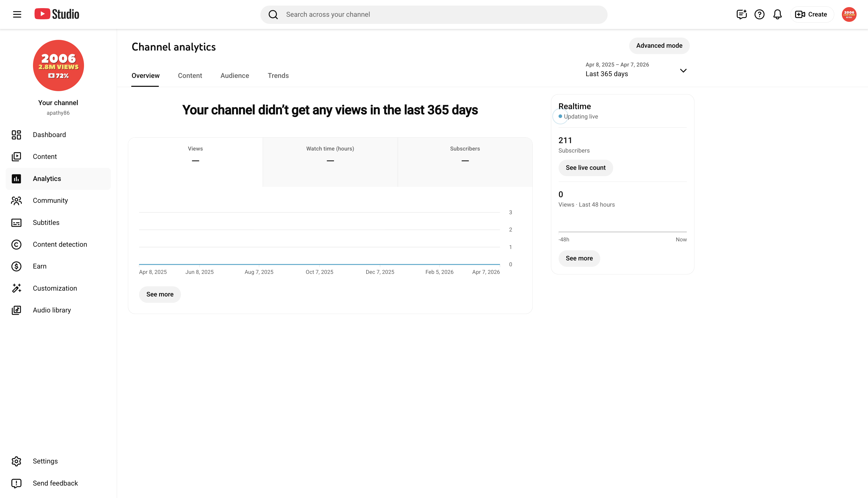The image size is (868, 498).
Task: Switch to the Audience tab
Action: coord(235,76)
